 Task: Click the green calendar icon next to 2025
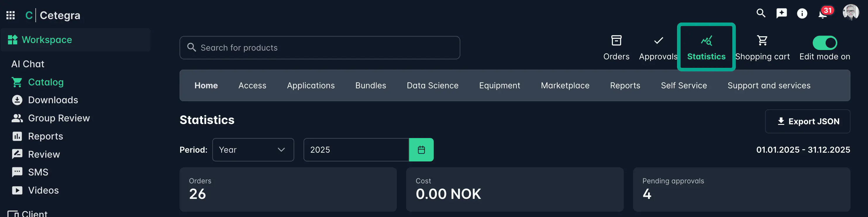(421, 150)
